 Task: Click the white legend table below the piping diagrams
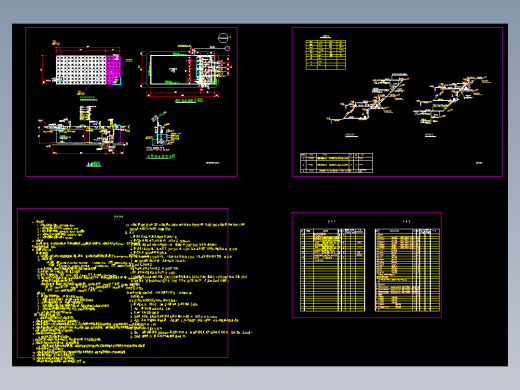pyautogui.click(x=336, y=163)
